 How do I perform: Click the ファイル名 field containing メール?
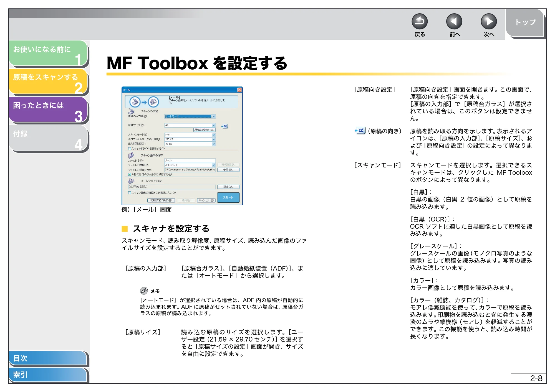point(190,161)
